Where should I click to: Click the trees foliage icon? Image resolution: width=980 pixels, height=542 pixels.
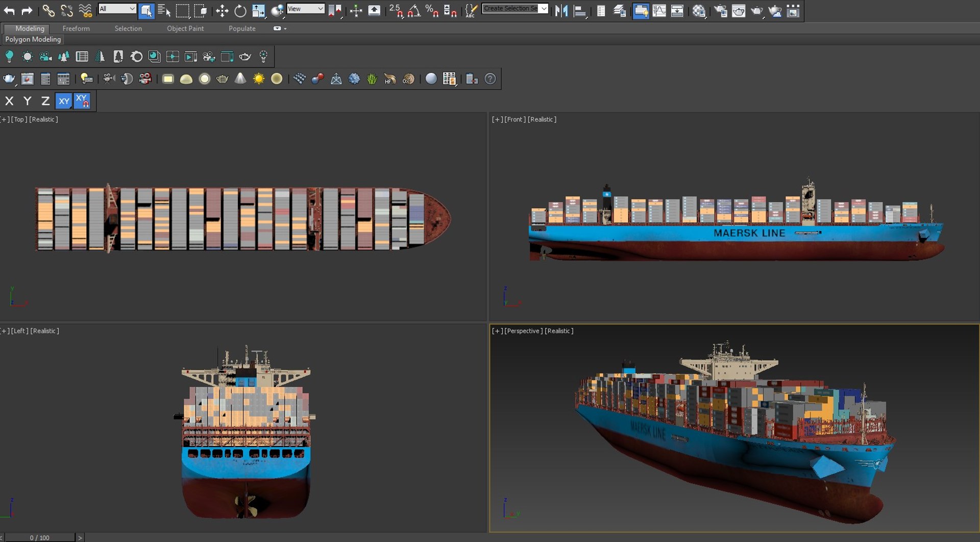pyautogui.click(x=64, y=56)
